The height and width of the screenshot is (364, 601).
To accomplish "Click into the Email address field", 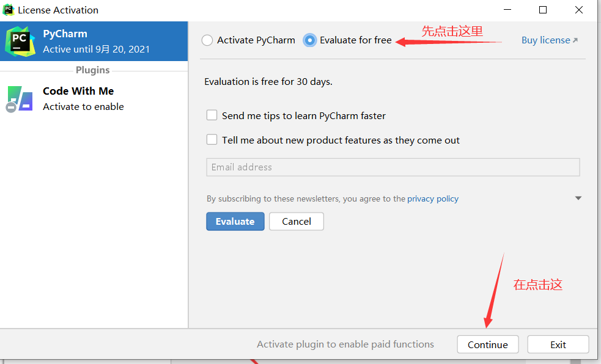I will pyautogui.click(x=393, y=167).
